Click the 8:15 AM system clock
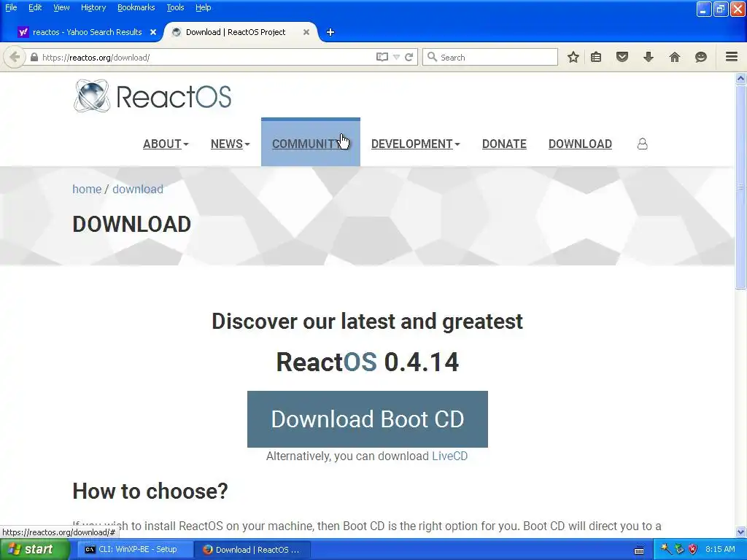Image resolution: width=747 pixels, height=560 pixels. 720,550
